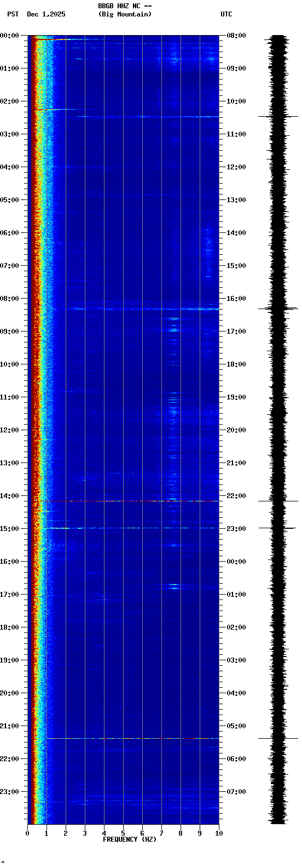Click the spectrogram event streak at 15:00 PST
The width and height of the screenshot is (302, 868).
coord(131,528)
